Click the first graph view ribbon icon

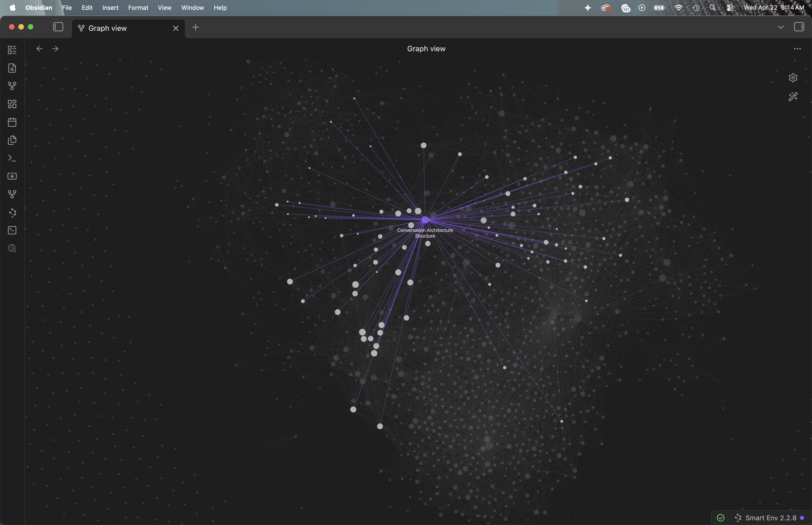[x=12, y=86]
